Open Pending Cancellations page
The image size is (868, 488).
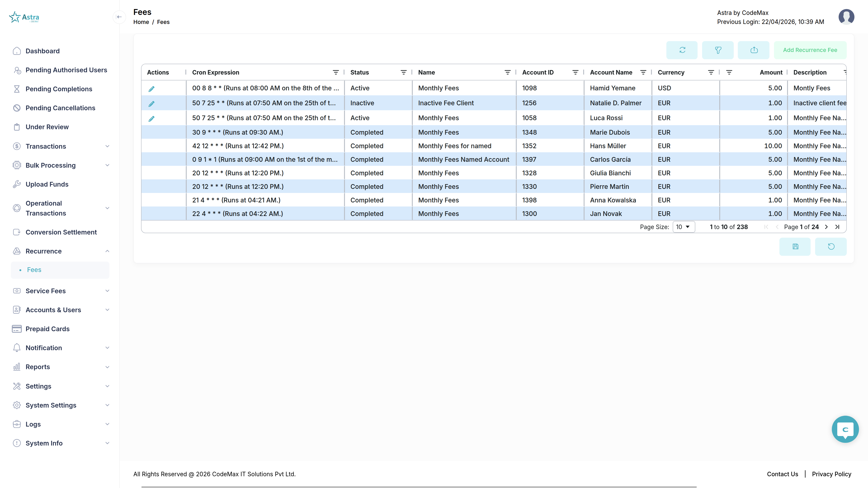pos(61,108)
